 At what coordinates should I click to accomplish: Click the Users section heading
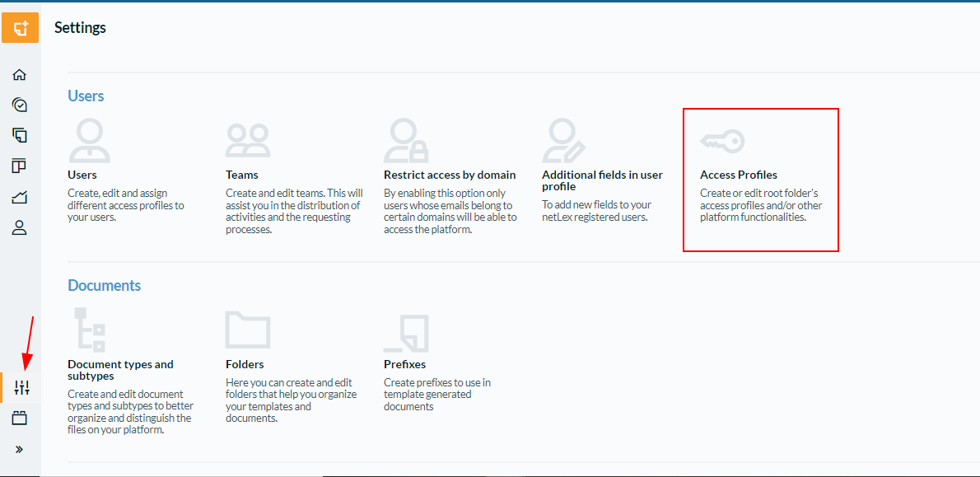click(86, 96)
